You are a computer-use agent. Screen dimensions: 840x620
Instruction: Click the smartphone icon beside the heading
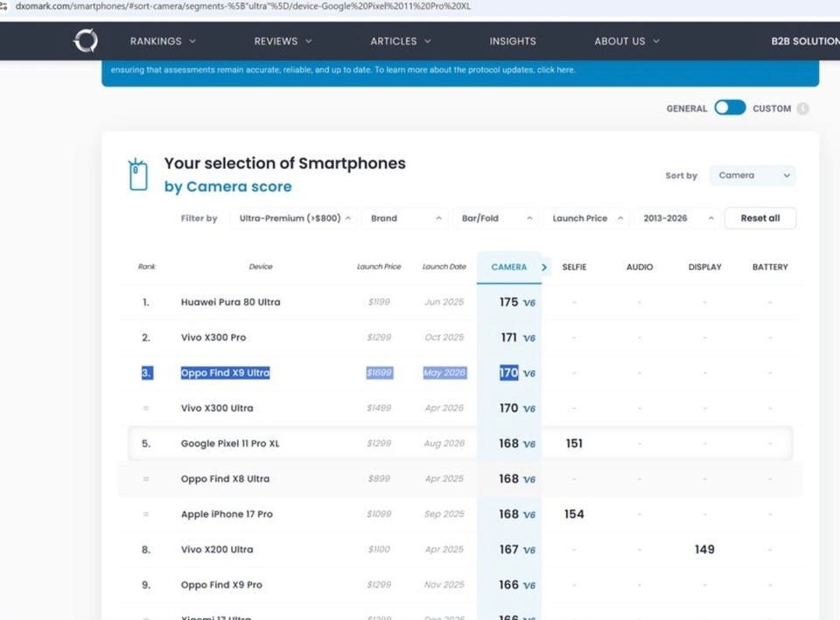click(x=138, y=175)
